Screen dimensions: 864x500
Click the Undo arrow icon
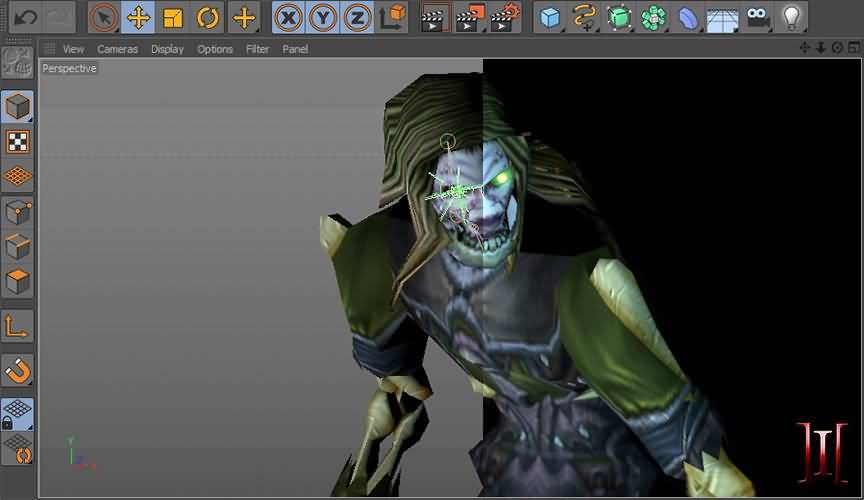tap(25, 18)
